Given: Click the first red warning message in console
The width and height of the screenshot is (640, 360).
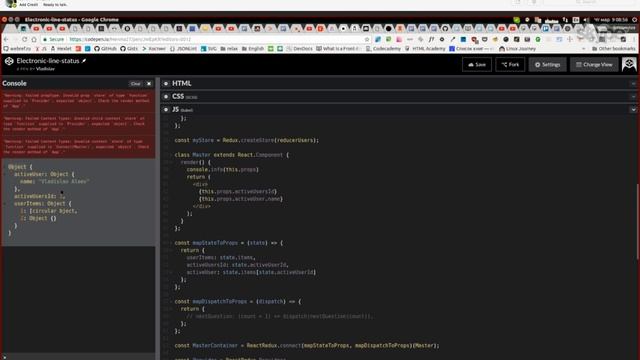Looking at the screenshot, I should [x=78, y=100].
